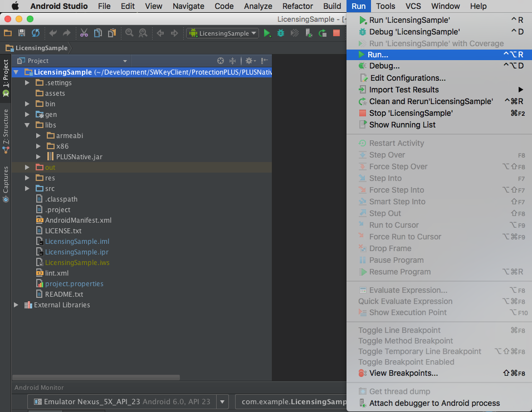Collapse the LicensingSample root node
This screenshot has height=412, width=532.
[16, 72]
